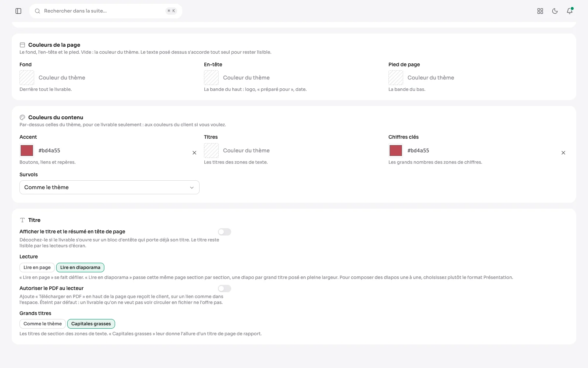Open the Titres color swatch
588x368 pixels.
coord(211,151)
